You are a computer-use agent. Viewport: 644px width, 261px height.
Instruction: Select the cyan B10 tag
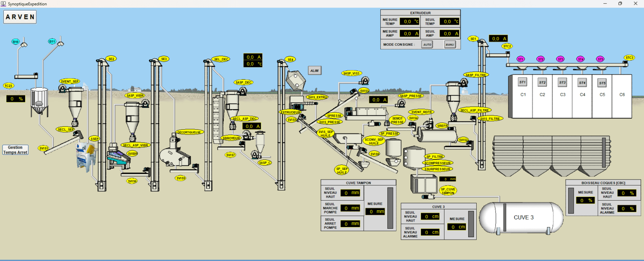pos(16,42)
